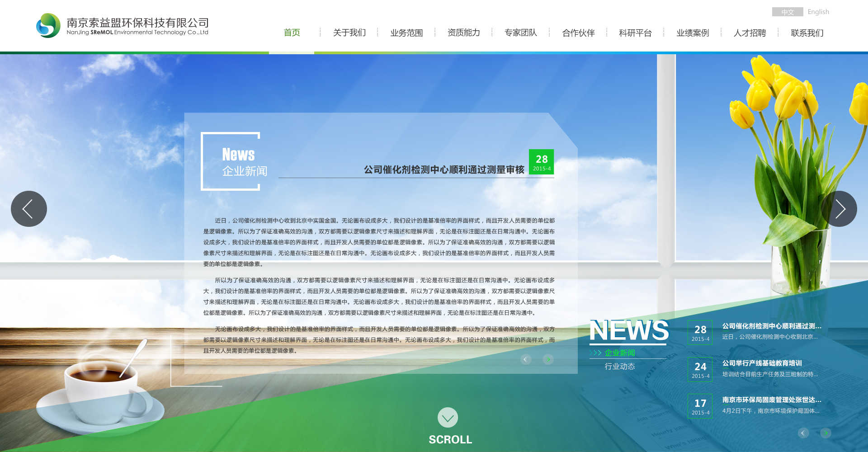Screen dimensions: 868x452
Task: Click the SReMOL company logo icon
Action: 48,26
